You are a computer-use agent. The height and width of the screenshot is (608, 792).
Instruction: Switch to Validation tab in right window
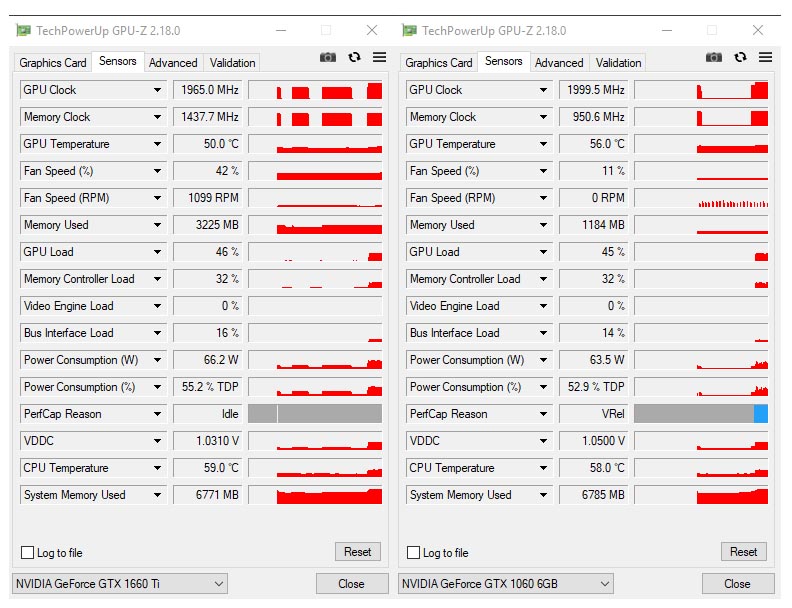[x=618, y=63]
